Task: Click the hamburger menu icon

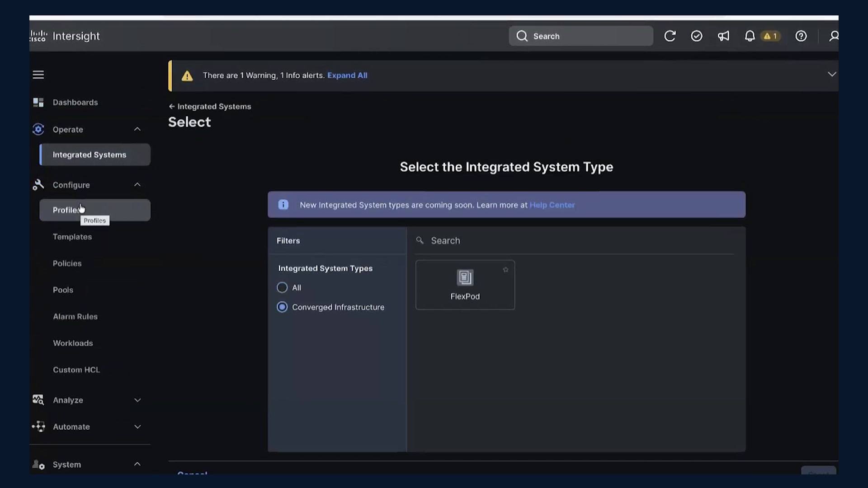Action: click(38, 75)
